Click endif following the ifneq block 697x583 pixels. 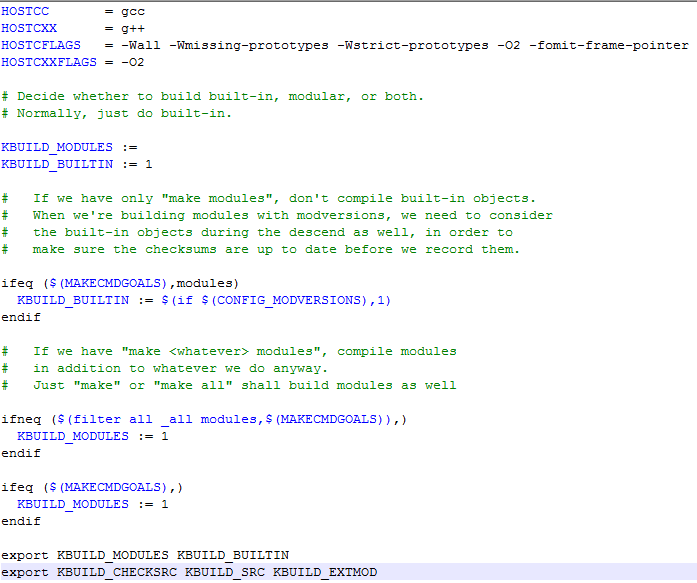pos(21,453)
